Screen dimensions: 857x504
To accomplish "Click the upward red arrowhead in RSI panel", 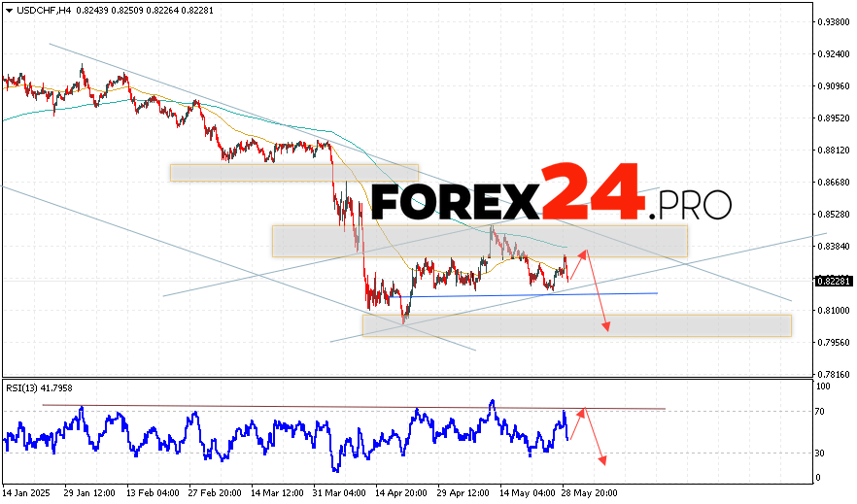I will pos(582,412).
